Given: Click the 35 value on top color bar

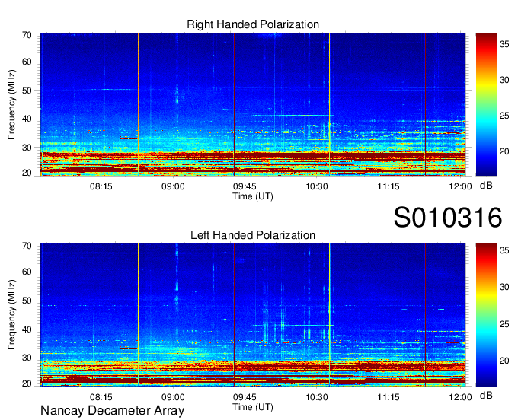Looking at the screenshot, I should (x=504, y=44).
